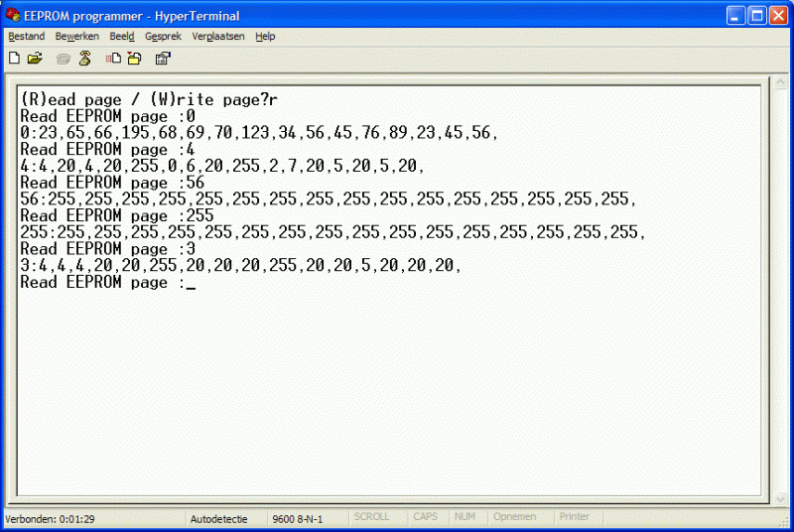
Task: Click the scrollbar up arrow
Action: pos(780,82)
